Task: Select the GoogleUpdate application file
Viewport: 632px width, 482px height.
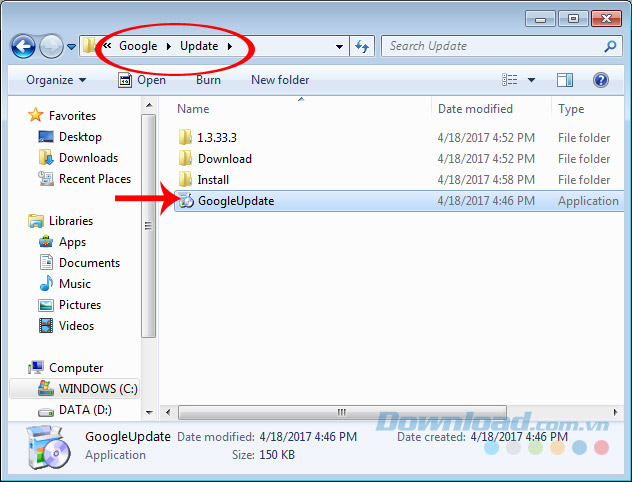Action: click(399, 201)
